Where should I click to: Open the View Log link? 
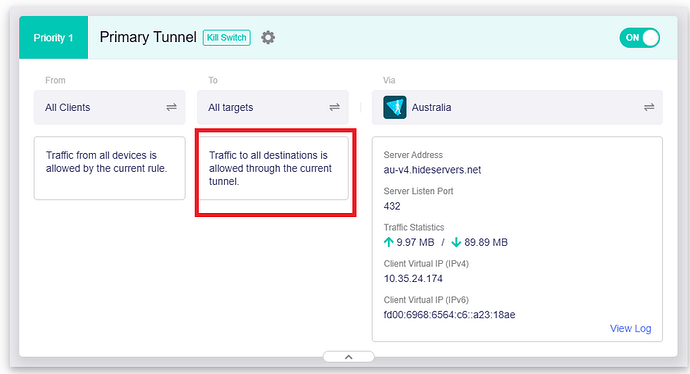click(x=630, y=328)
